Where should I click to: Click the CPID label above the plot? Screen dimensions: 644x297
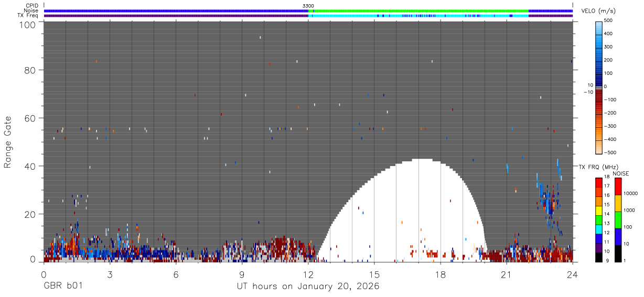click(31, 6)
